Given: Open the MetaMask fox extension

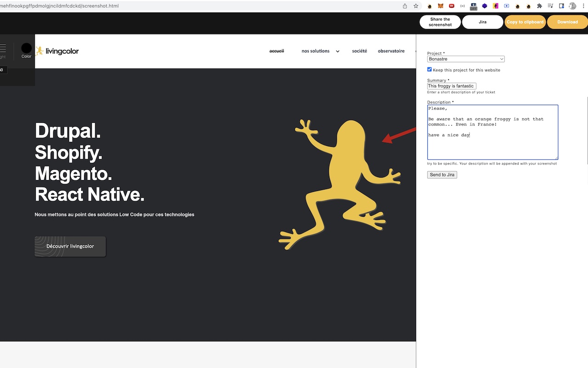Looking at the screenshot, I should click(441, 6).
